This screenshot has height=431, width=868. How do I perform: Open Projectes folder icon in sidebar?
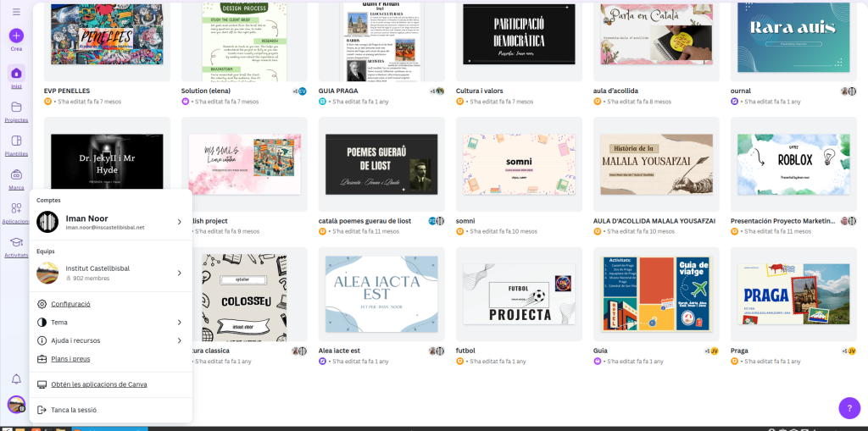coord(16,108)
